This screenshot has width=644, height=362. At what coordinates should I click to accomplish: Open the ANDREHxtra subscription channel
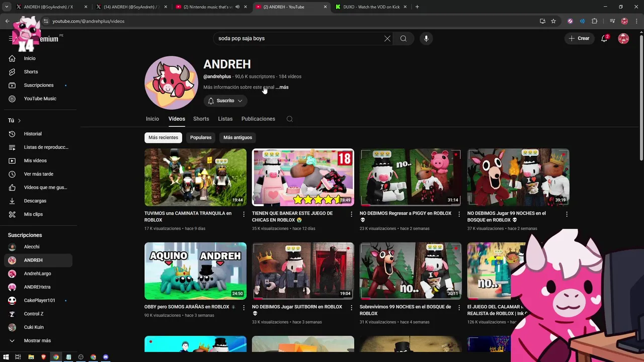(38, 287)
